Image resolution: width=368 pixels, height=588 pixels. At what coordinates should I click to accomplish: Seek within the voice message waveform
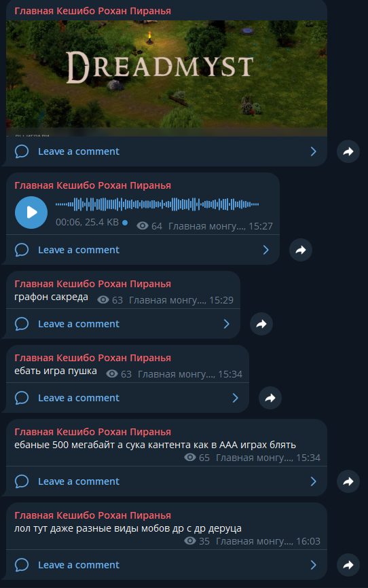click(157, 204)
